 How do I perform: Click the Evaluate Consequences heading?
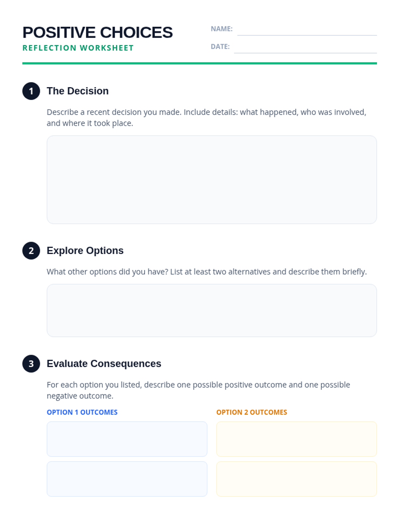[x=104, y=364]
